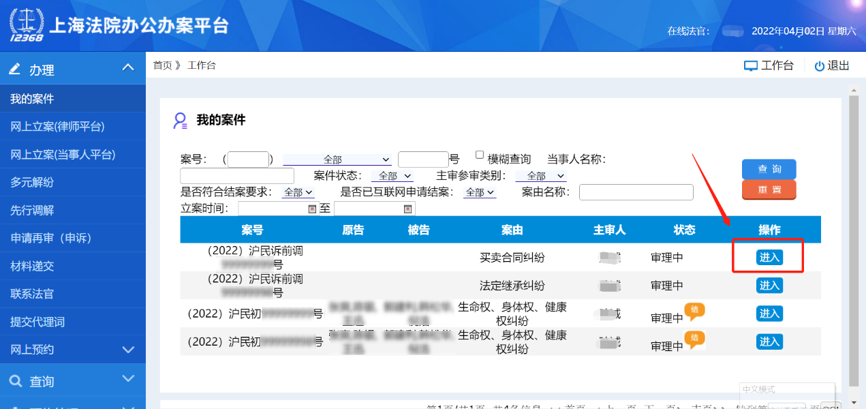866x409 pixels.
Task: Open 网上立案(当事人平台) in the sidebar
Action: [x=73, y=155]
